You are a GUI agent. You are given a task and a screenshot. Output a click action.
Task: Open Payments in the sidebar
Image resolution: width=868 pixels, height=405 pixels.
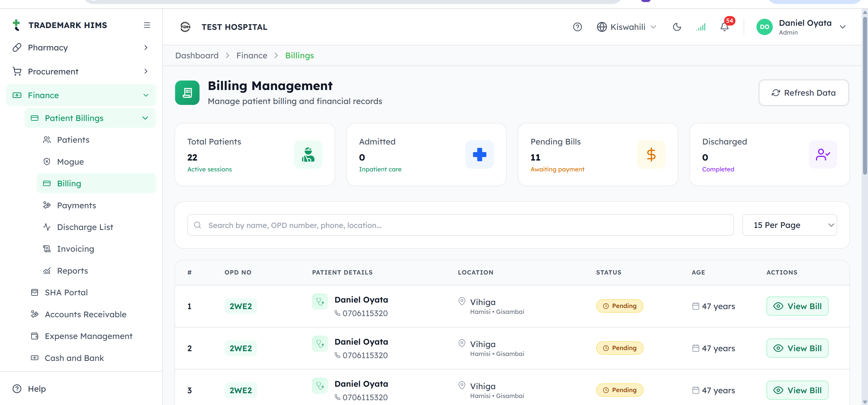coord(96,206)
